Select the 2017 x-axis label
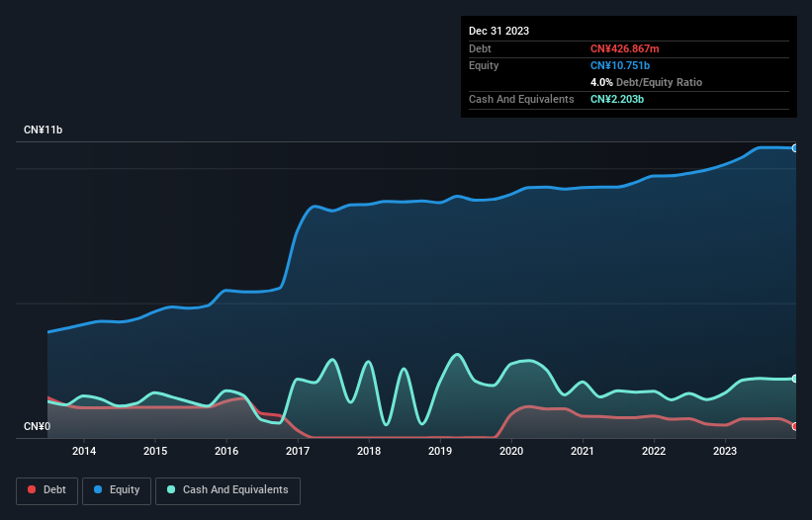Screen dimensions: 812x520 point(298,452)
